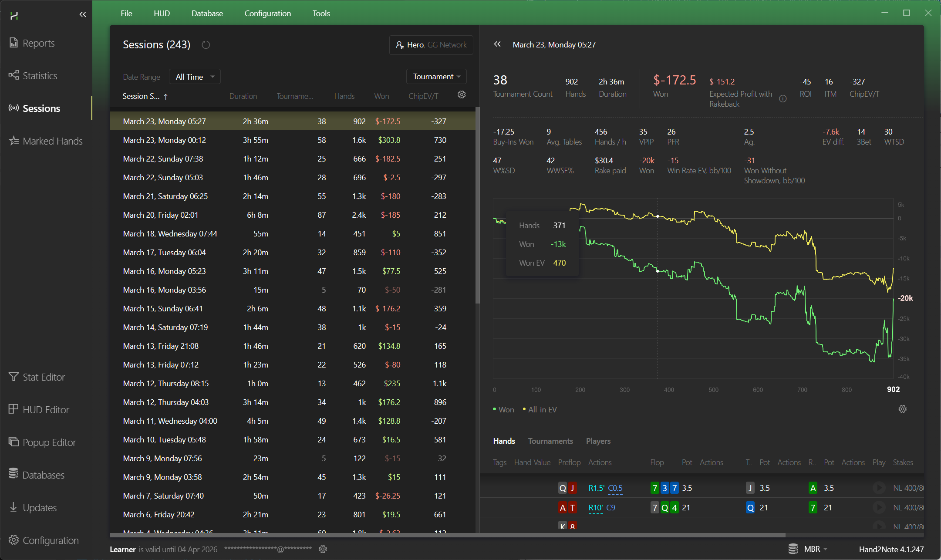Expand the Tournament game type dropdown

(x=436, y=77)
